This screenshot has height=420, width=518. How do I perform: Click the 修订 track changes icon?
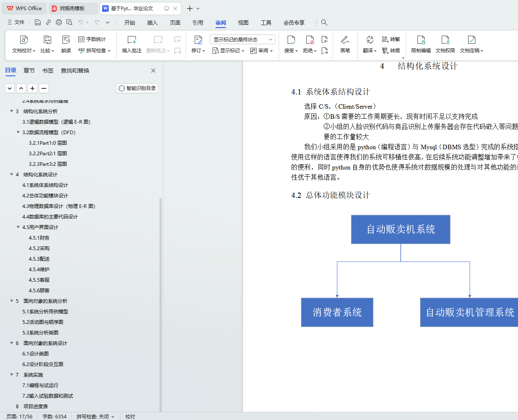[198, 40]
